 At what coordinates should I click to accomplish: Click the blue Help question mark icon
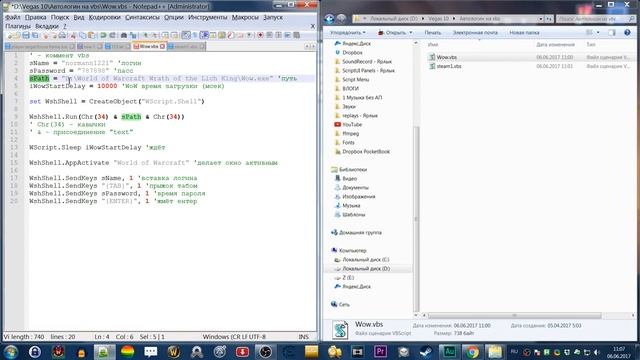pyautogui.click(x=627, y=32)
